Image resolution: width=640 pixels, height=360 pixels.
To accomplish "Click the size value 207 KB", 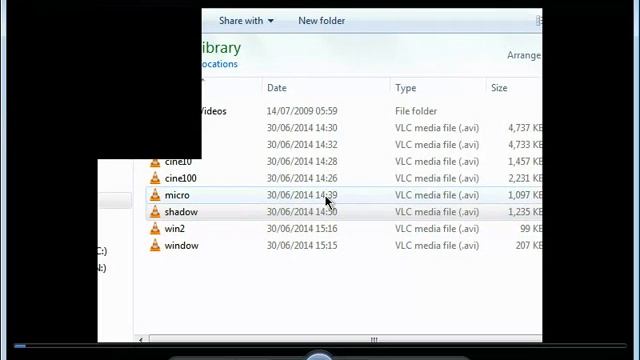I will click(529, 246).
